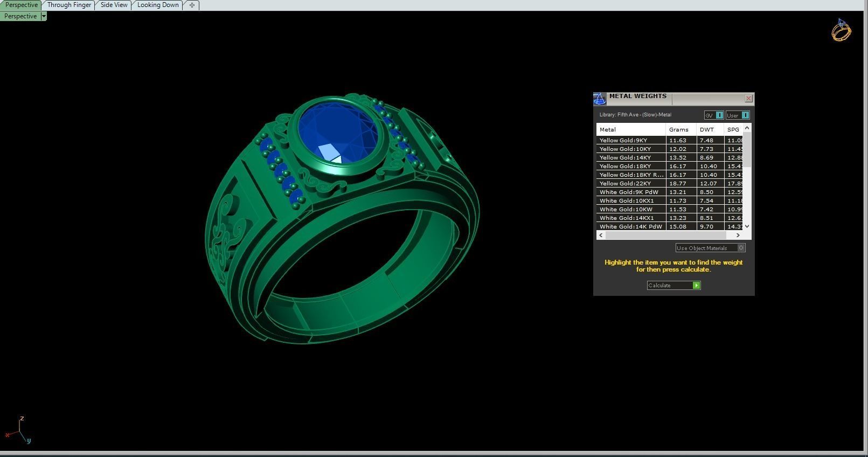Switch to the Perspective tab

[x=21, y=5]
